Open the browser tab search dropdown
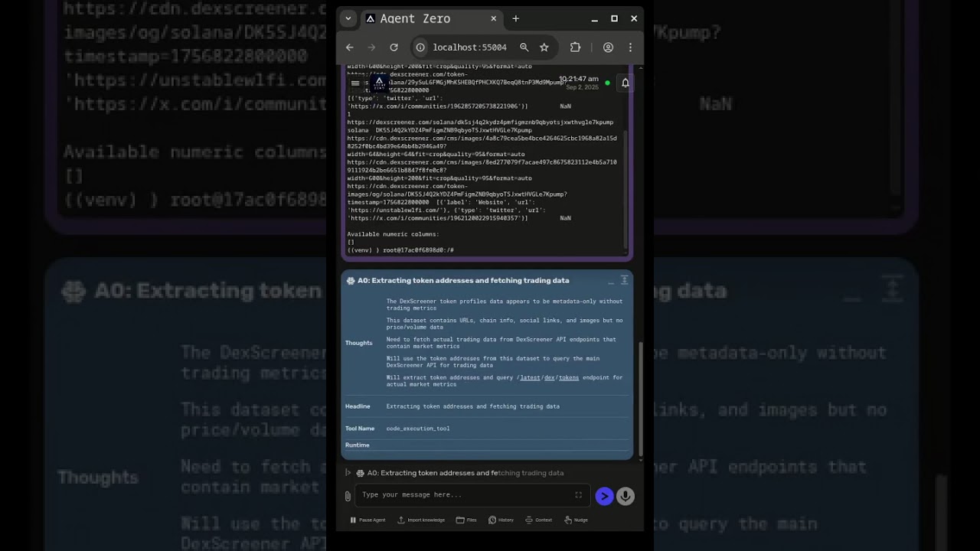 coord(348,18)
